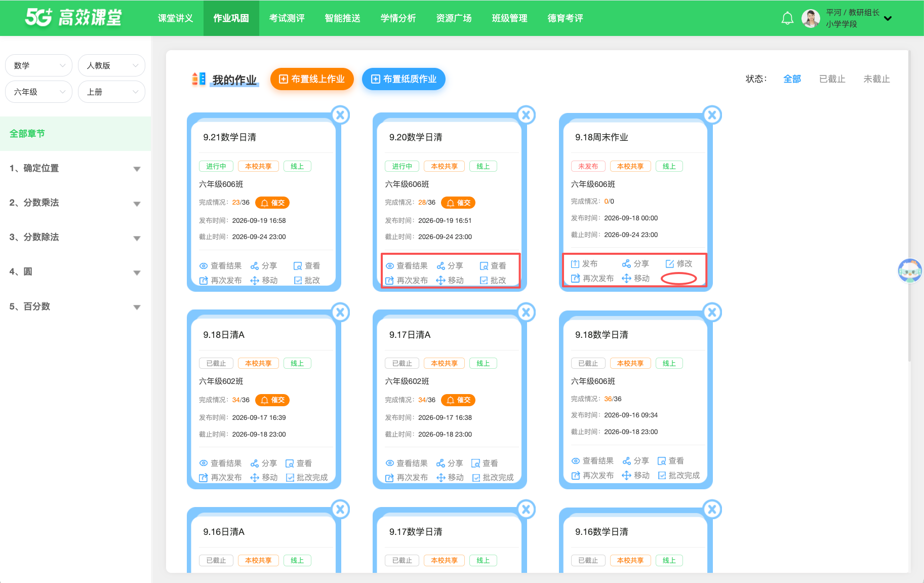Image resolution: width=924 pixels, height=583 pixels.
Task: Open the 考试测评 tab
Action: click(287, 18)
